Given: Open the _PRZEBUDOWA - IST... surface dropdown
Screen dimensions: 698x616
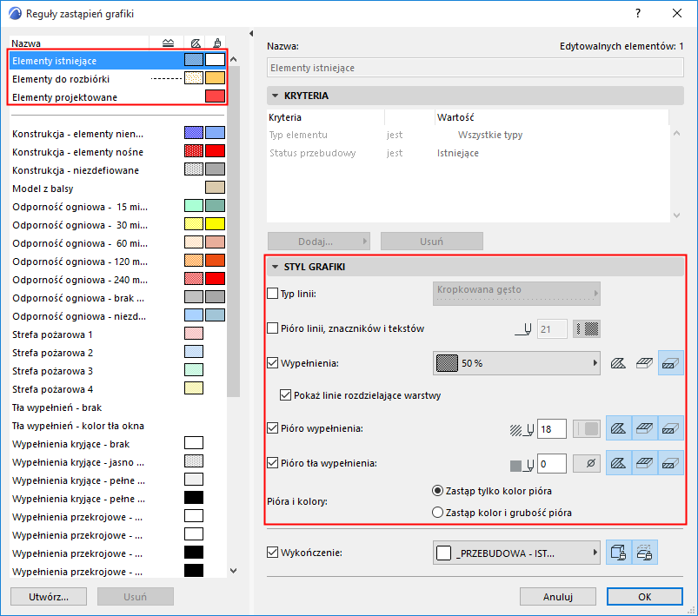Looking at the screenshot, I should (516, 553).
